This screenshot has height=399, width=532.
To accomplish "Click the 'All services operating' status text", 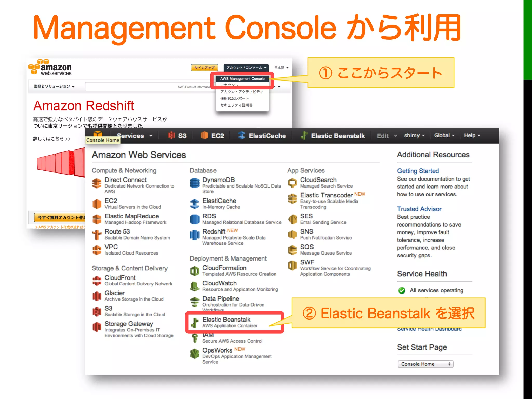I will pos(436,290).
